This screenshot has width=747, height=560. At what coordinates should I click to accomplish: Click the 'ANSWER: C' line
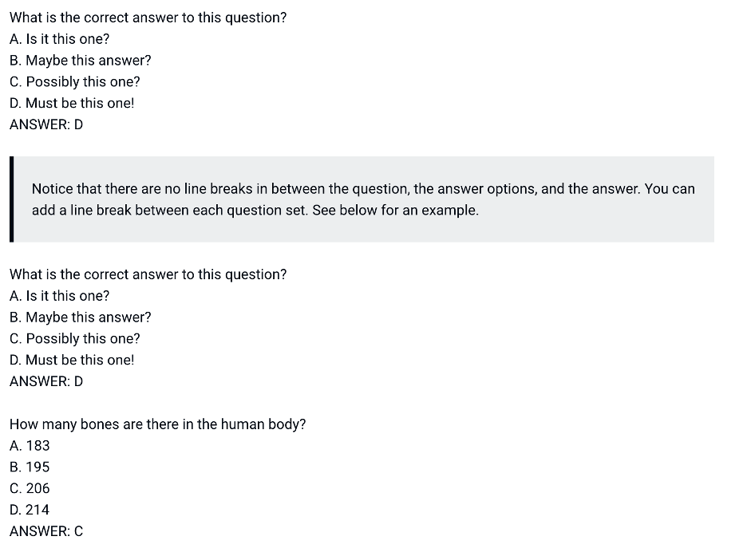tap(46, 531)
